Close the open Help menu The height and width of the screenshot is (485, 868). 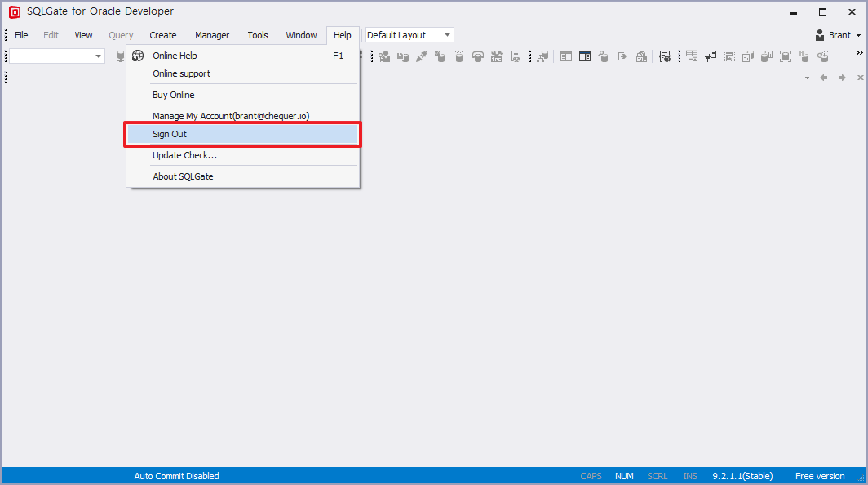click(342, 35)
